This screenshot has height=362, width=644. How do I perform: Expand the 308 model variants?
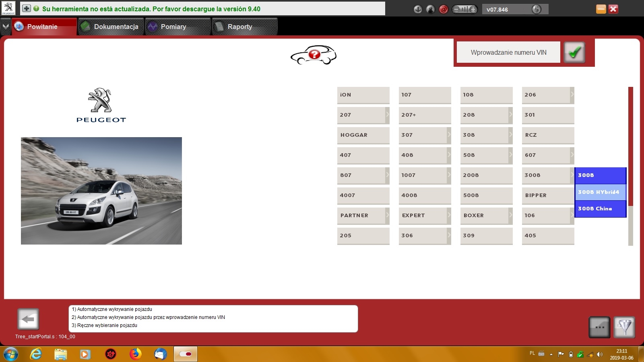(x=510, y=135)
